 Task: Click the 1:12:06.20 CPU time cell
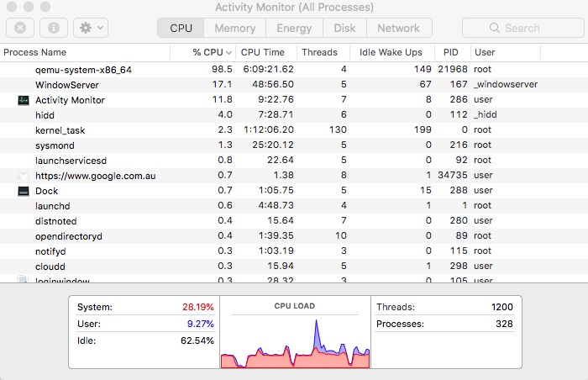pos(269,129)
